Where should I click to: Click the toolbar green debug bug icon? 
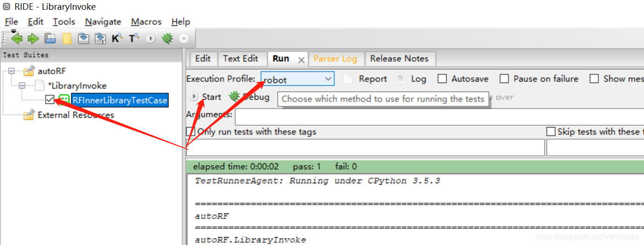point(167,39)
